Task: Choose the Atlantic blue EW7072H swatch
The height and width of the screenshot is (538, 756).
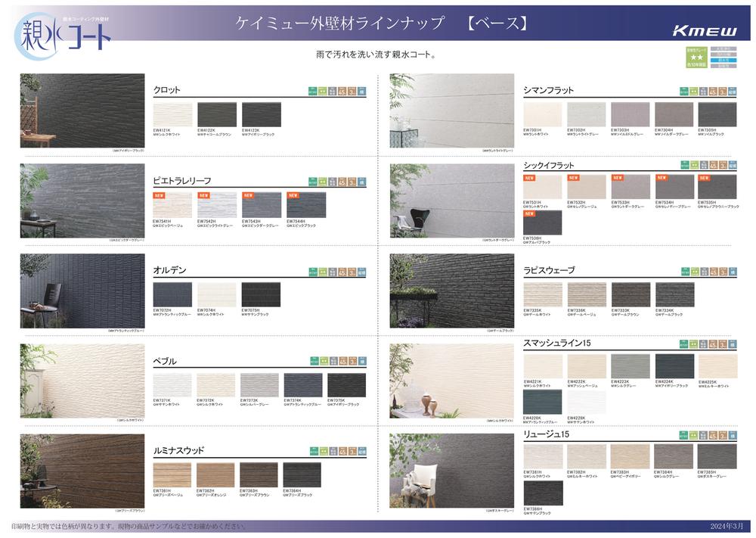Action: tap(172, 295)
